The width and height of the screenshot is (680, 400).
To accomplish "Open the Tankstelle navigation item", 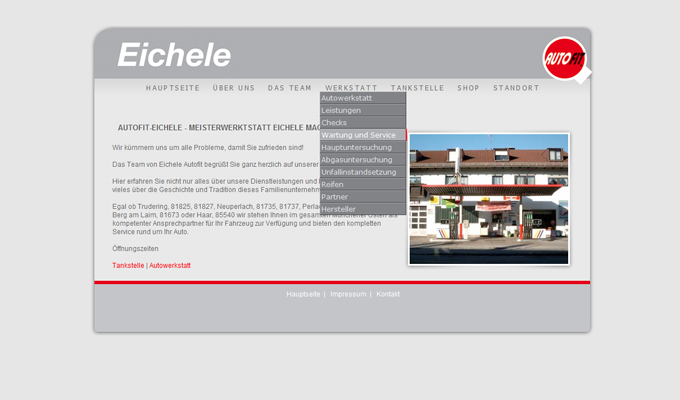I will coord(418,88).
